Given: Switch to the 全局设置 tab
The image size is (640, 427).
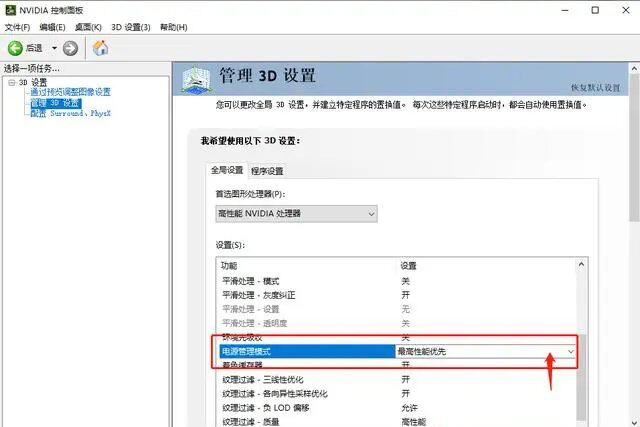Looking at the screenshot, I should pyautogui.click(x=227, y=170).
